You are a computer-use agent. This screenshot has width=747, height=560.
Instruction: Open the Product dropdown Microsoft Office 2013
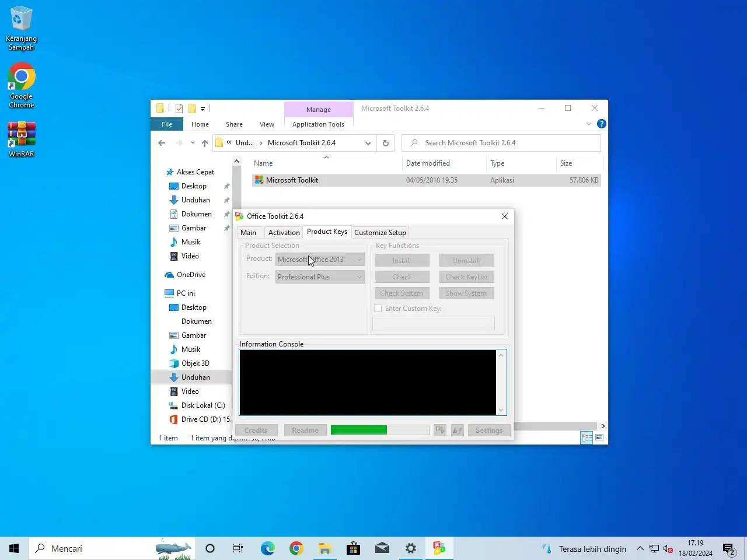click(320, 260)
